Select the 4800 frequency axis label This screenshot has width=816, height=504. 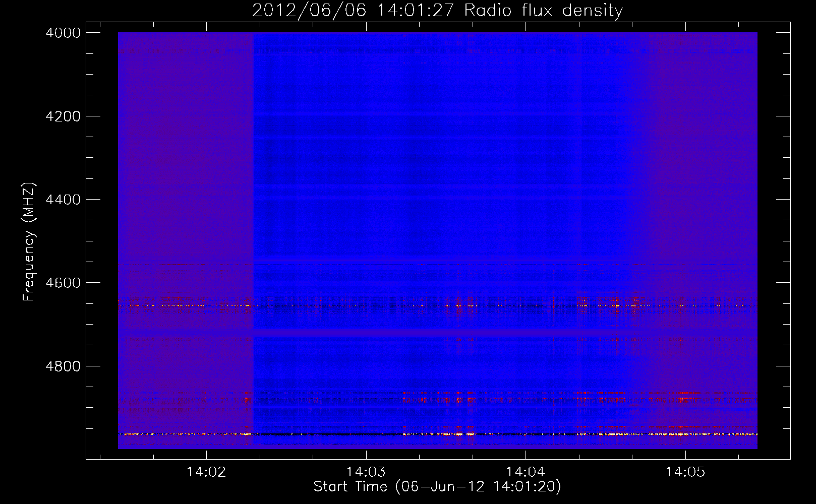[x=63, y=366]
